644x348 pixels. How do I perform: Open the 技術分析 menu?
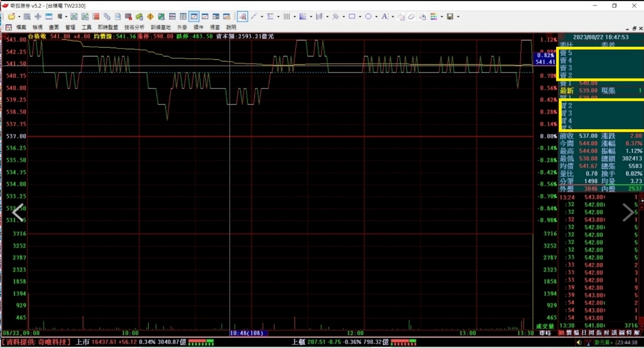tap(134, 27)
